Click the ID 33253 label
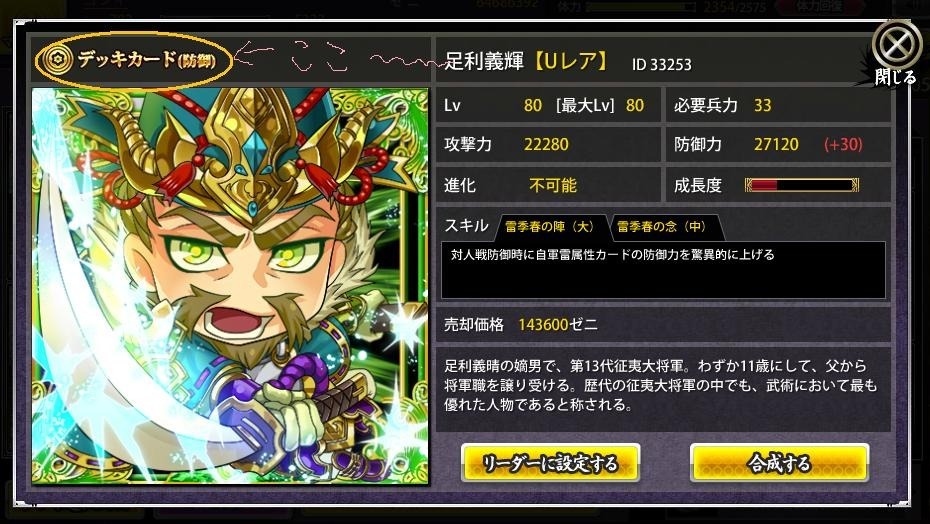Image resolution: width=930 pixels, height=524 pixels. (x=661, y=64)
